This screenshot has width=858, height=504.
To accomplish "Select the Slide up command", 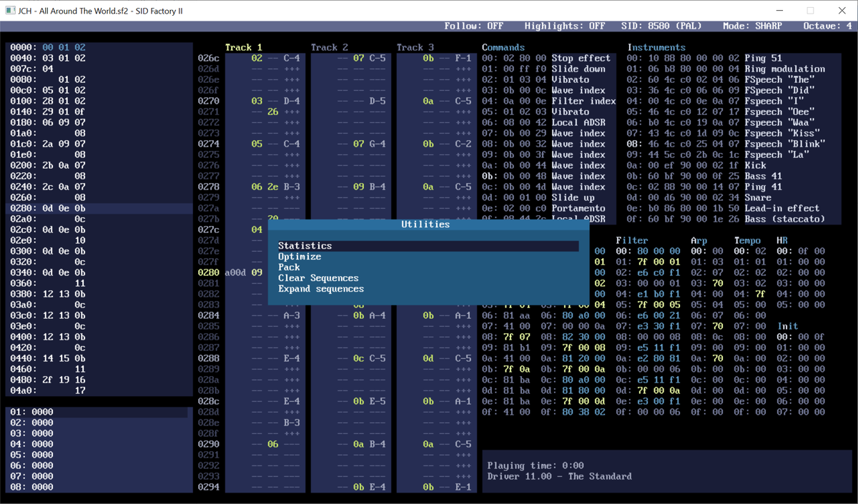I will pyautogui.click(x=548, y=197).
